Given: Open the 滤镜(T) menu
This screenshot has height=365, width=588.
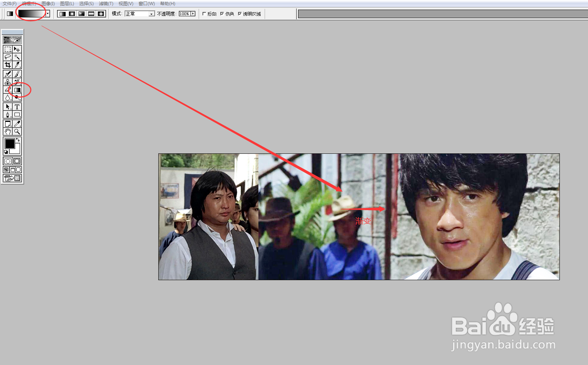Looking at the screenshot, I should pyautogui.click(x=106, y=4).
